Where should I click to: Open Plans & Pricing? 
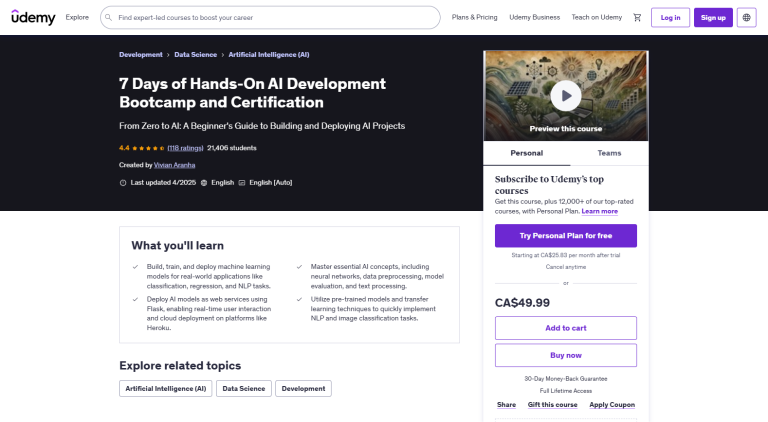474,17
